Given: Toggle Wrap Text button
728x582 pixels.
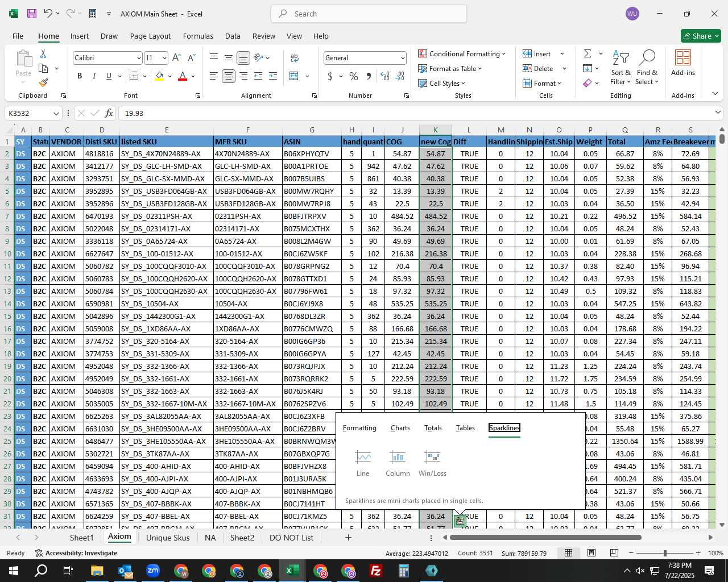Looking at the screenshot, I should [295, 57].
